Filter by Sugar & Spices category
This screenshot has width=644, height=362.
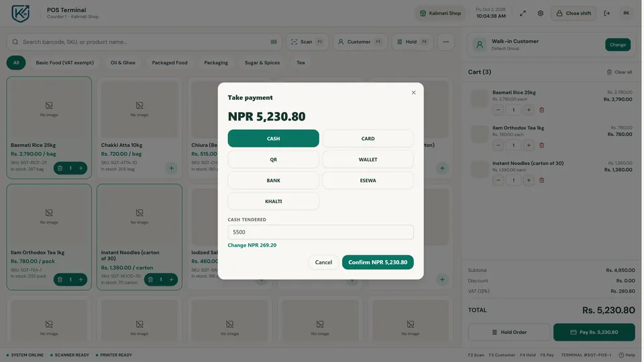click(x=262, y=63)
